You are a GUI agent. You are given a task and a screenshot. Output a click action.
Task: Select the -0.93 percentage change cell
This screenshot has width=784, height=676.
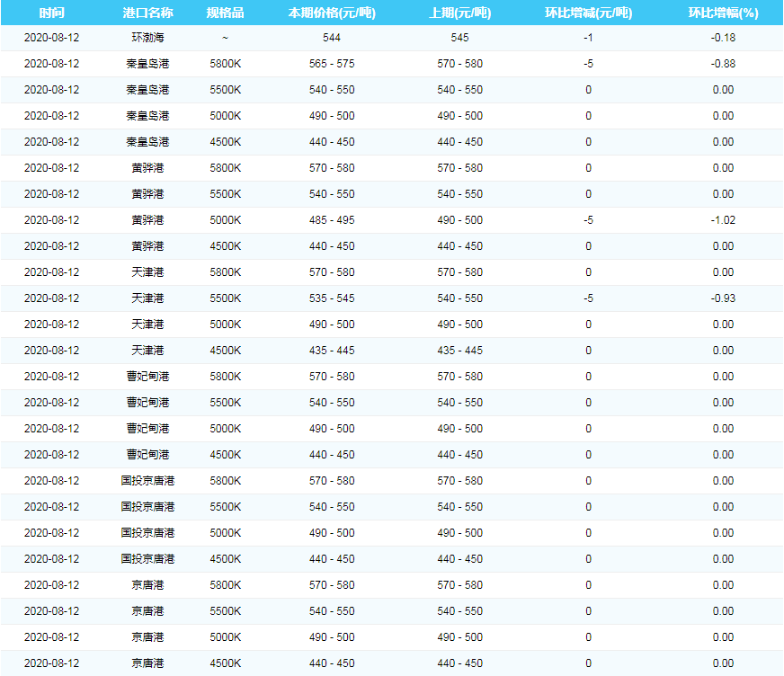click(723, 298)
